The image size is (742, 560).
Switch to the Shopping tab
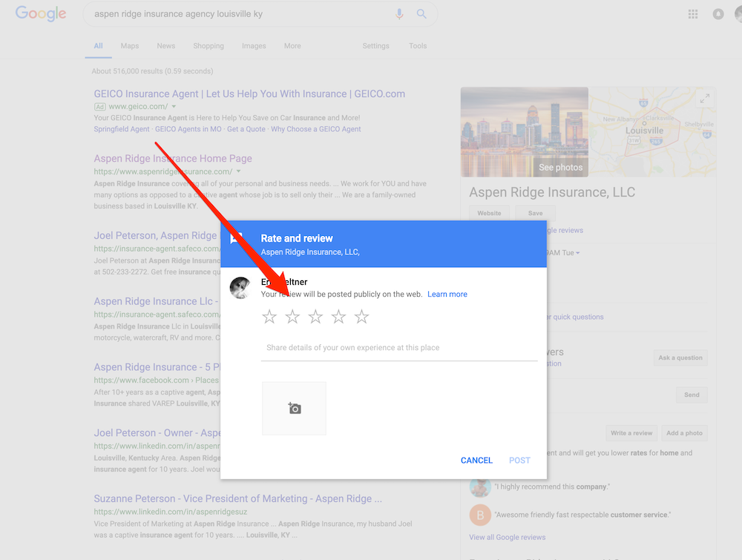tap(209, 46)
